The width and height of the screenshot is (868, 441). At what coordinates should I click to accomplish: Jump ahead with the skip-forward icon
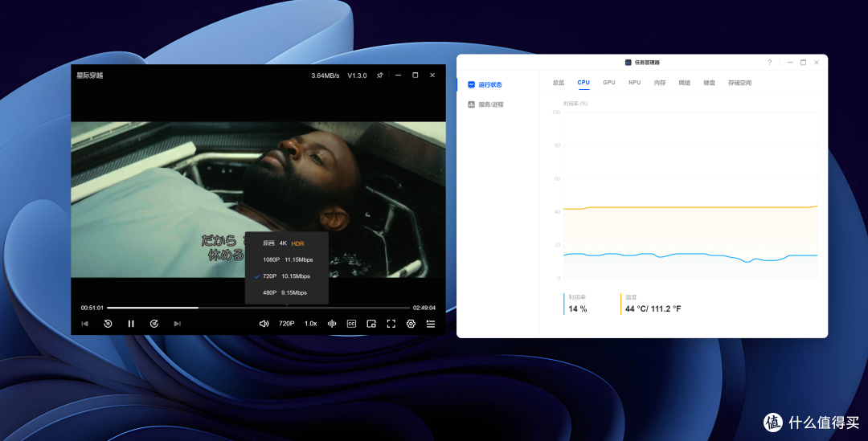coord(154,324)
